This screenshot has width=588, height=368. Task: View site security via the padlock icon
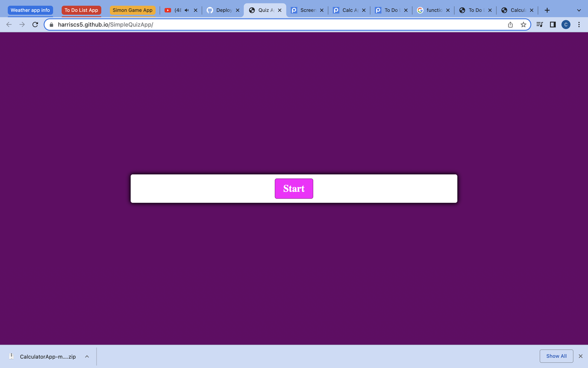[x=51, y=24]
